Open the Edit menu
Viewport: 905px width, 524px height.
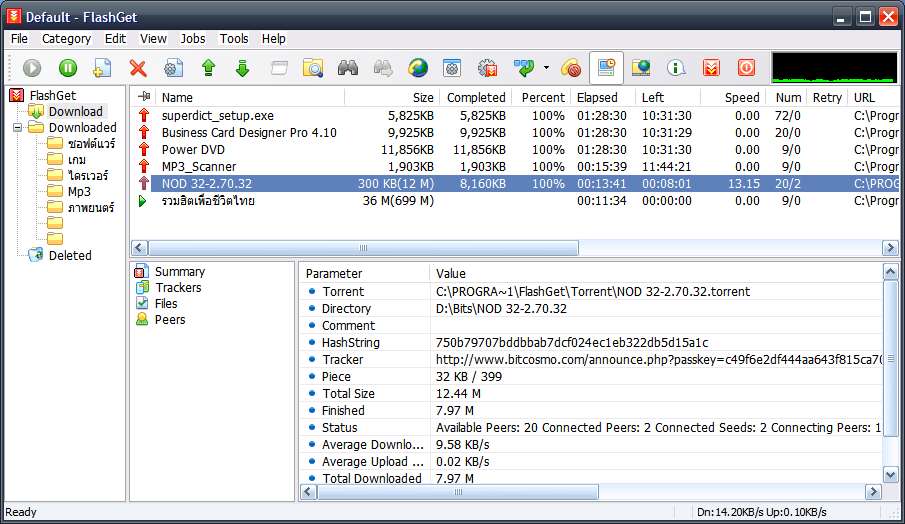click(x=115, y=39)
